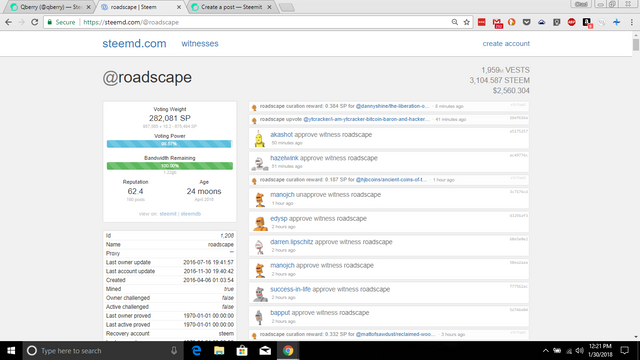Go back using the browser back arrow
The height and width of the screenshot is (360, 640).
9,22
